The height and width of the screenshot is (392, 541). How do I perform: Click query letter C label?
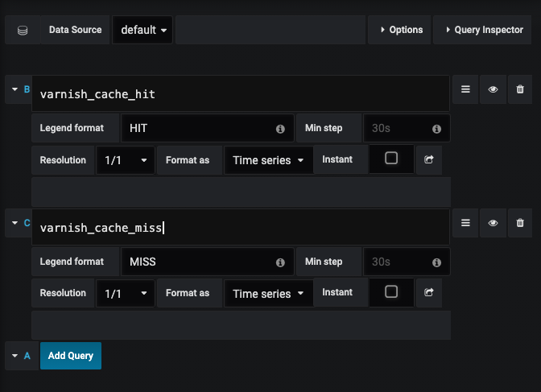click(x=27, y=223)
